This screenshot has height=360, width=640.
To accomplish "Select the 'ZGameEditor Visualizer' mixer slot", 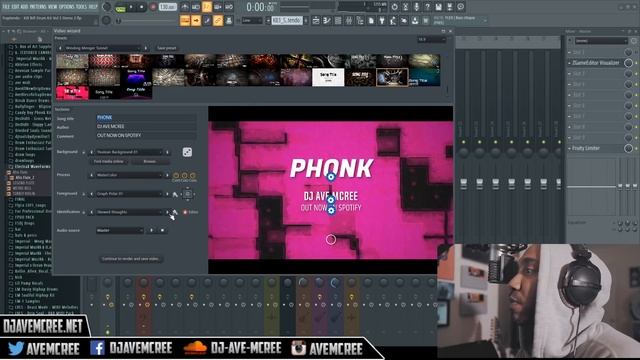I will 596,63.
